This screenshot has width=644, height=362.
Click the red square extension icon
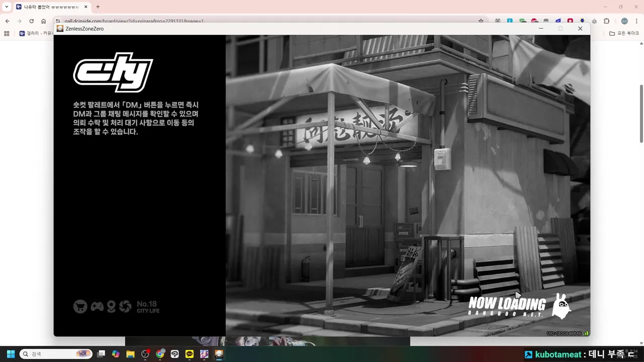(570, 21)
